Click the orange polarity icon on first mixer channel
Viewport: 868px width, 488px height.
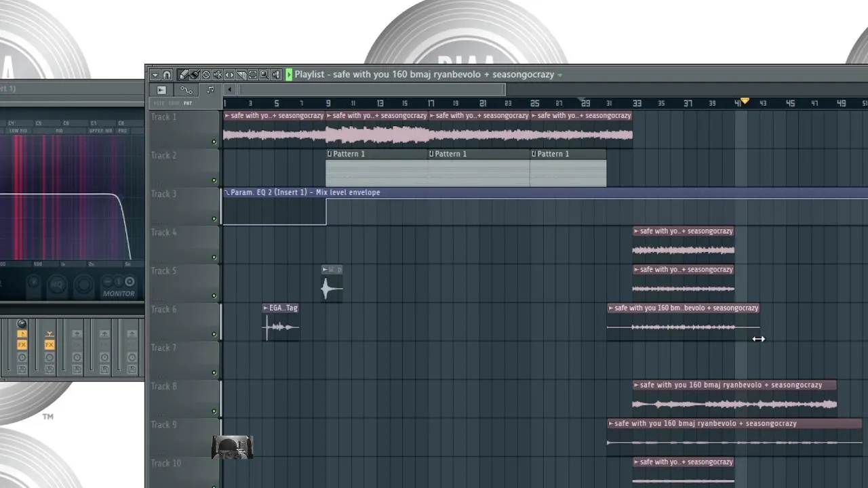[22, 334]
